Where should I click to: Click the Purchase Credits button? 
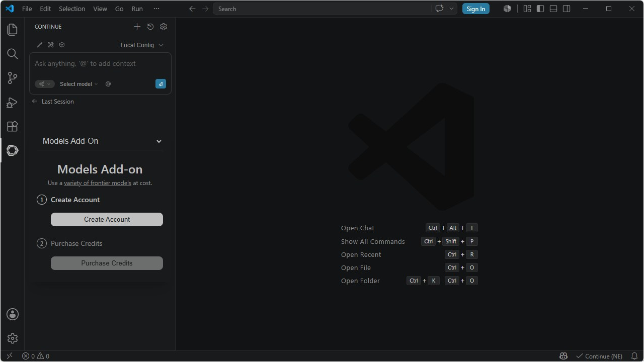point(107,263)
